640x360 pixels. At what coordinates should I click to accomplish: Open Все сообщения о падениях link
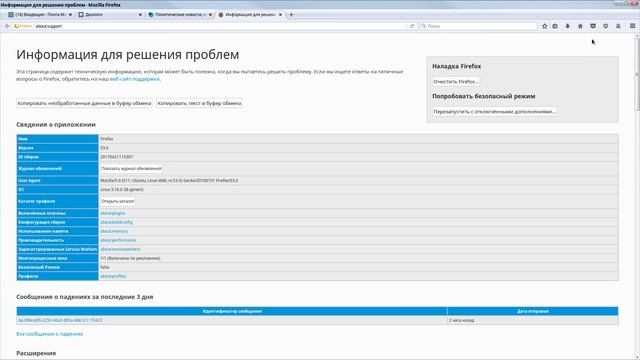click(x=49, y=334)
